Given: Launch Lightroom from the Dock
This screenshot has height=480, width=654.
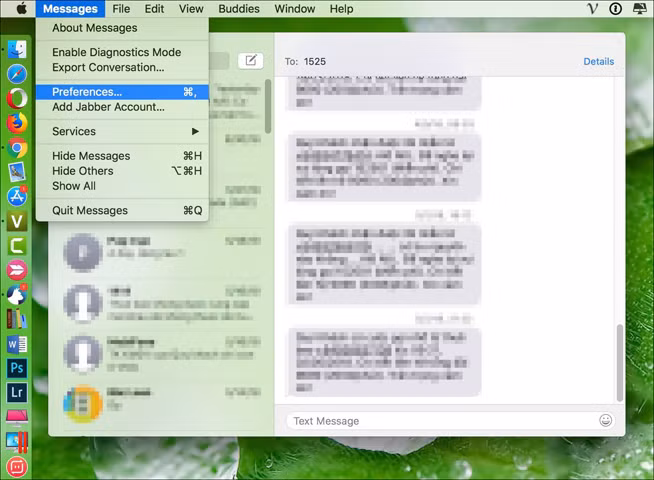Looking at the screenshot, I should click(x=17, y=392).
